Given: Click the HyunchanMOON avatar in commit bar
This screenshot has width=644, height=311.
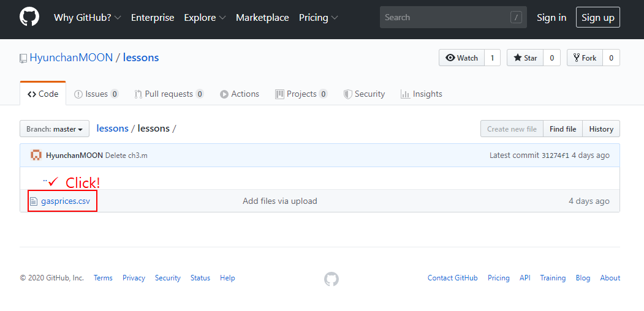Looking at the screenshot, I should [x=36, y=155].
